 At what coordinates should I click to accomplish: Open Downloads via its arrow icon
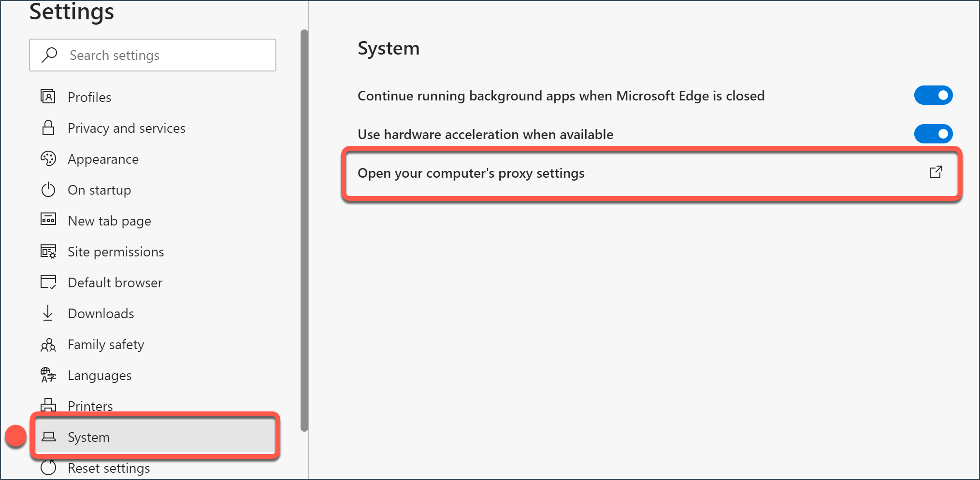[48, 313]
